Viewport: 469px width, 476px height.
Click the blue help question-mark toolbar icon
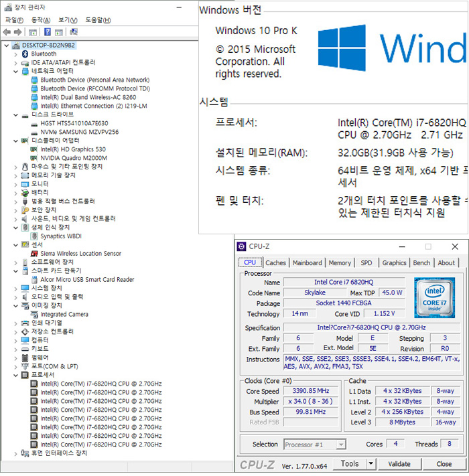48,32
